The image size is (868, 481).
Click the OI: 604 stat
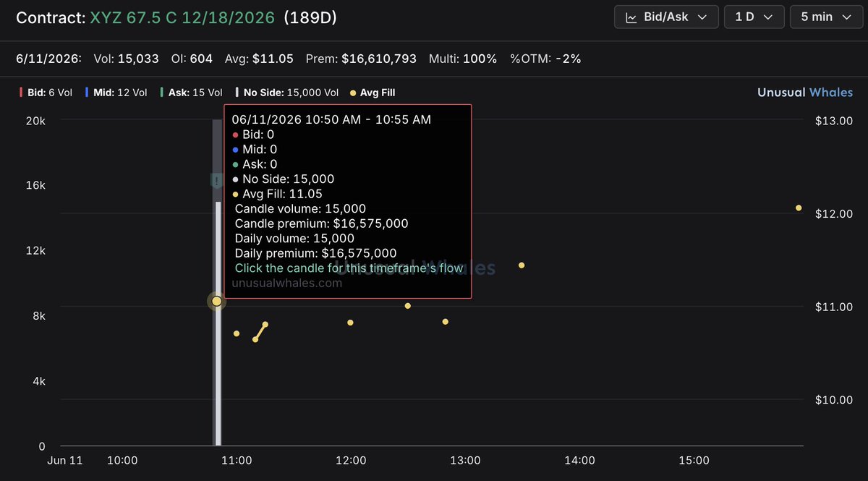191,59
